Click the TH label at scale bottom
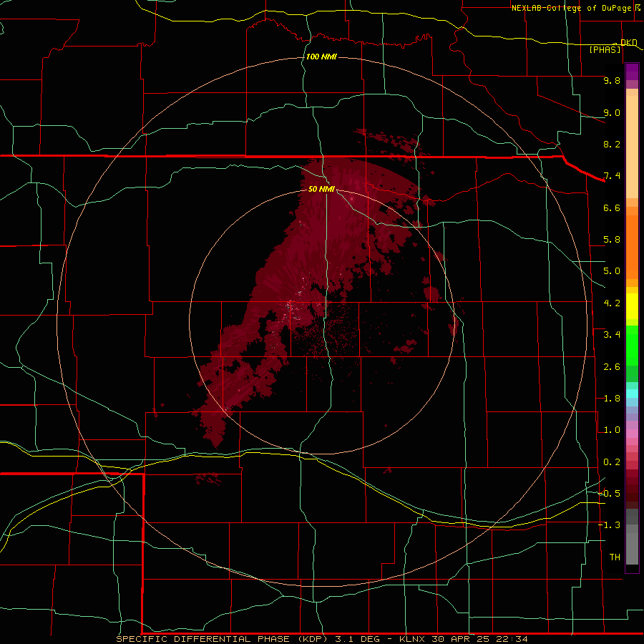The height and width of the screenshot is (644, 644). coord(615,557)
